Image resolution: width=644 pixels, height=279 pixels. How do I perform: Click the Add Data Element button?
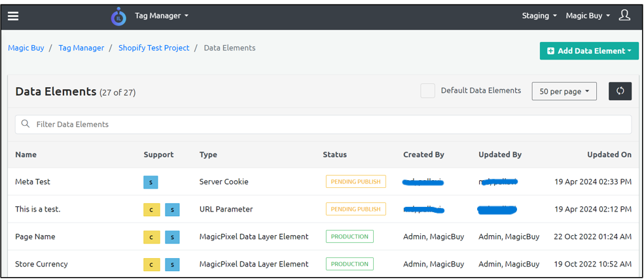click(588, 51)
